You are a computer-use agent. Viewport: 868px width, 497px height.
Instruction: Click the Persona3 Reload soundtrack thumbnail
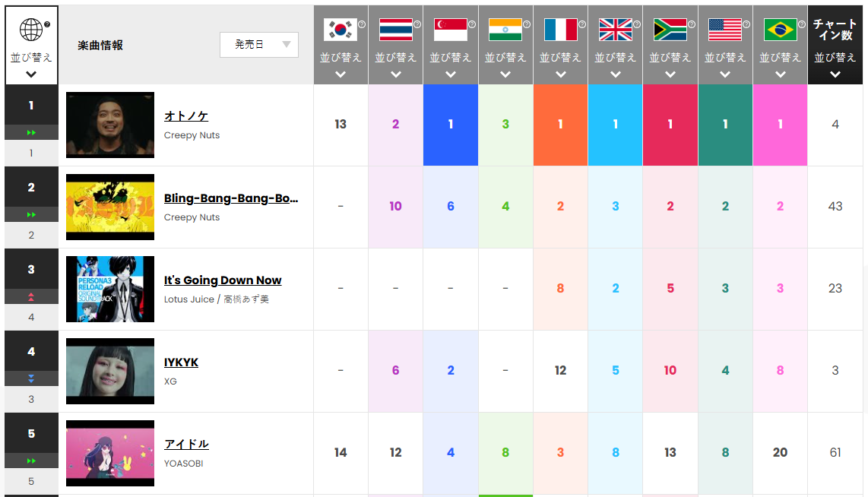[x=110, y=289]
